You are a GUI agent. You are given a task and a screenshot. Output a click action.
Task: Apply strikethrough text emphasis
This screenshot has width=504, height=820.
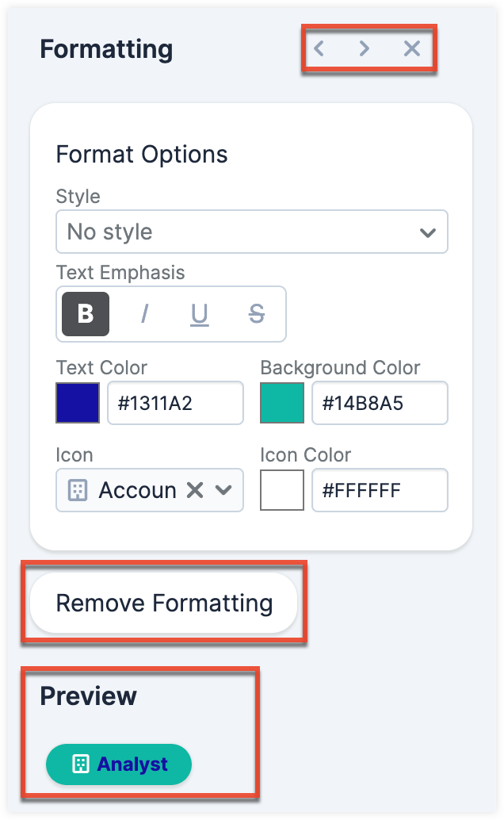[x=255, y=314]
